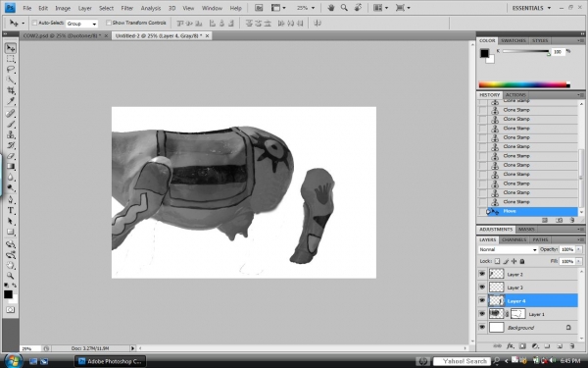Select the Rectangular Marquee tool
Image resolution: width=588 pixels, height=368 pixels.
(x=11, y=59)
